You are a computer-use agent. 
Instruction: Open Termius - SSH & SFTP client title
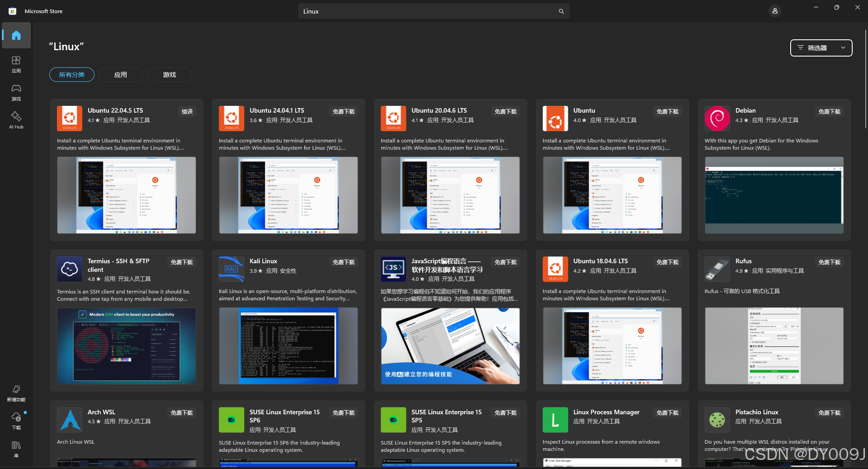[118, 265]
